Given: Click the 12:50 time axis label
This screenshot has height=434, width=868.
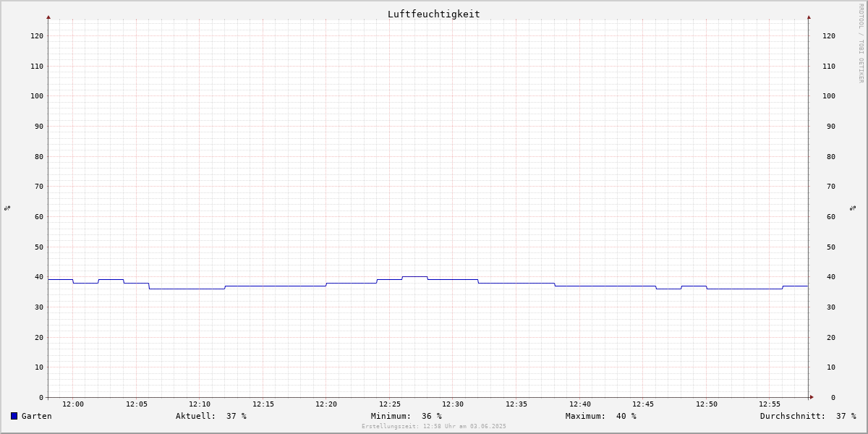Looking at the screenshot, I should click(707, 404).
